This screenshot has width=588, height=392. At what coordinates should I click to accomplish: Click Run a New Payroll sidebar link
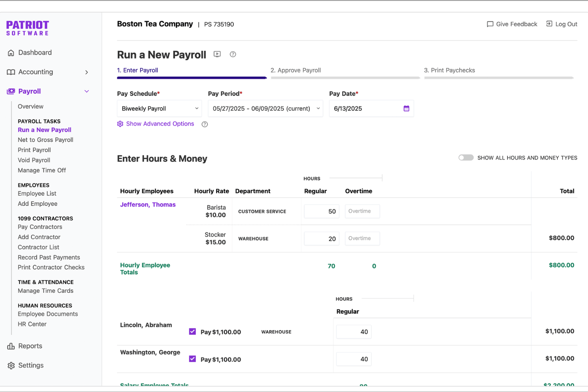click(x=44, y=130)
